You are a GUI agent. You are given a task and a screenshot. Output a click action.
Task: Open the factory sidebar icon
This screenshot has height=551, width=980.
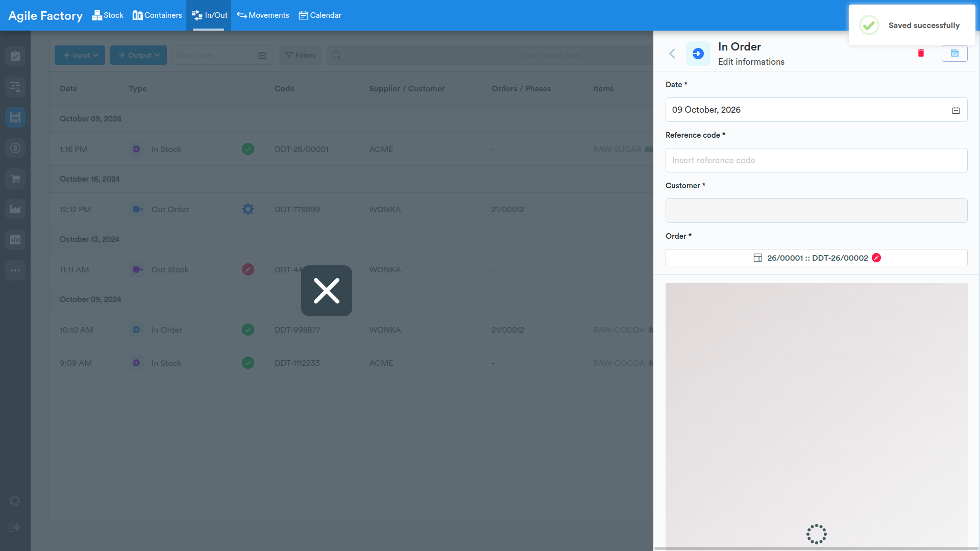point(15,209)
